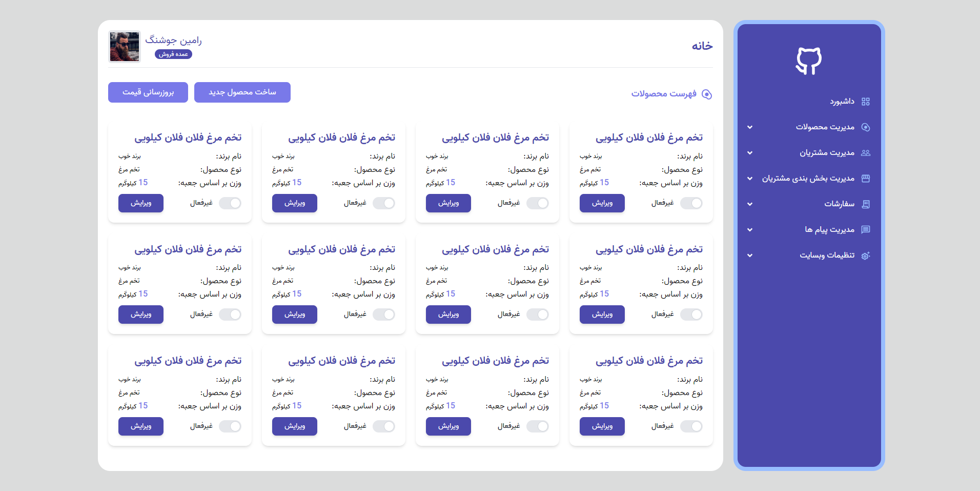The image size is (980, 491).
Task: Toggle active switch on first row rightmost card
Action: [691, 203]
